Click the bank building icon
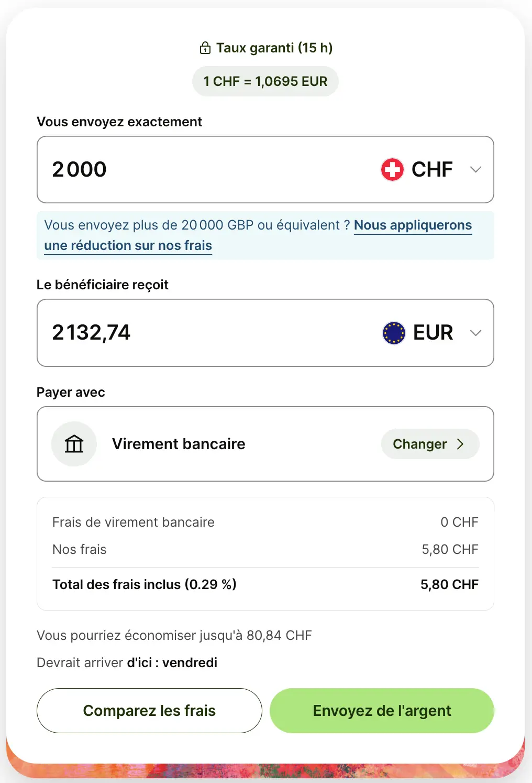Image resolution: width=532 pixels, height=783 pixels. coord(74,444)
